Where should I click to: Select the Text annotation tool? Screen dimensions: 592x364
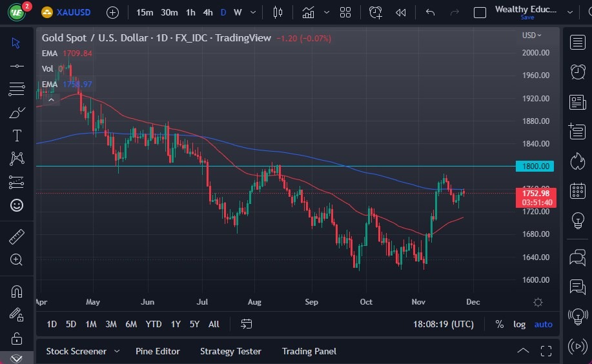click(17, 136)
